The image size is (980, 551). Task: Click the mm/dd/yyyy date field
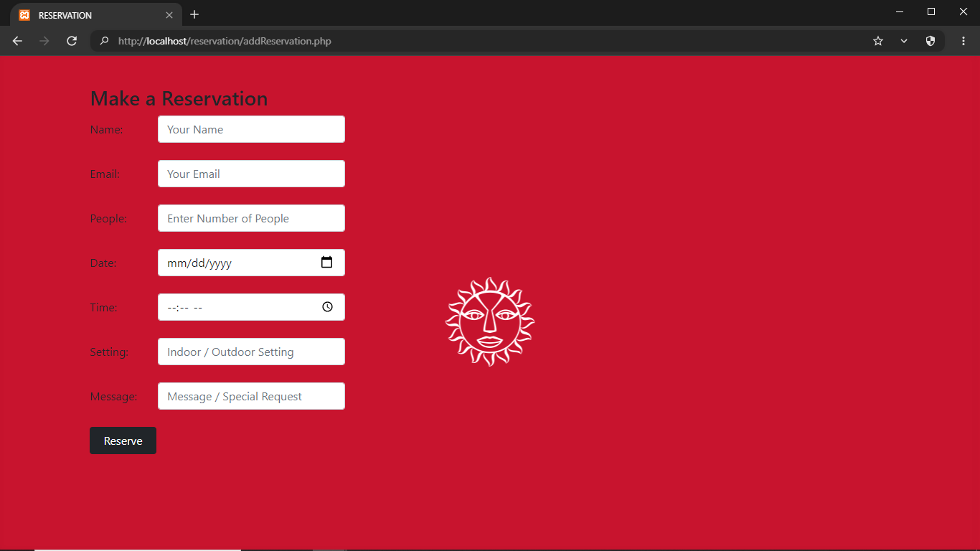[x=251, y=263]
